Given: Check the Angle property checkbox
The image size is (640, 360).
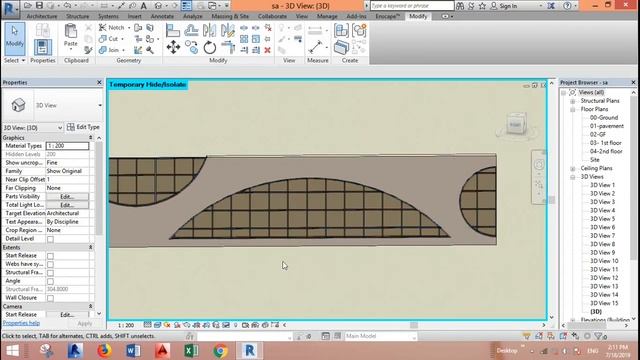Looking at the screenshot, I should point(50,281).
